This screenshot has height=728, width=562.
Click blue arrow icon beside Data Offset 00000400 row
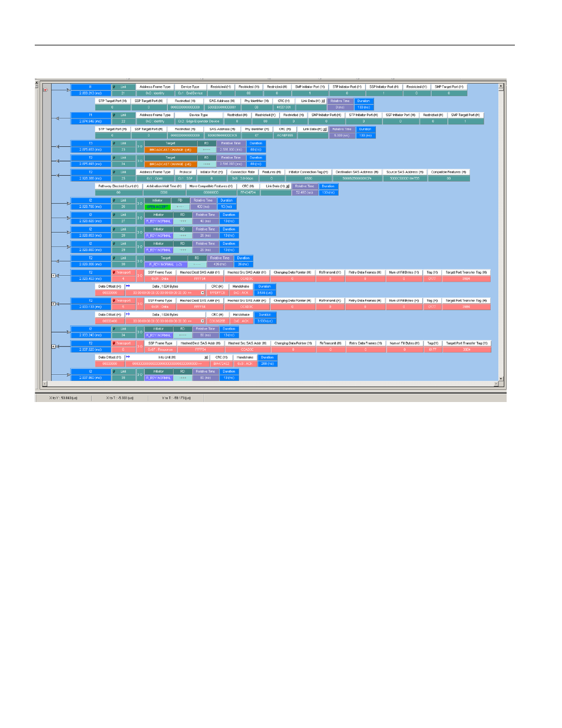coord(127,315)
